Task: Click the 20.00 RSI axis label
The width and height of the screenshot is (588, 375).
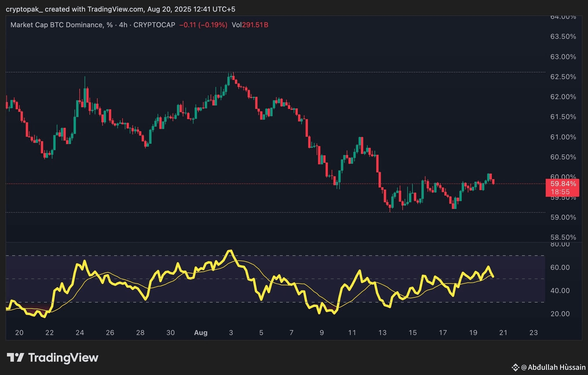Action: coord(560,314)
